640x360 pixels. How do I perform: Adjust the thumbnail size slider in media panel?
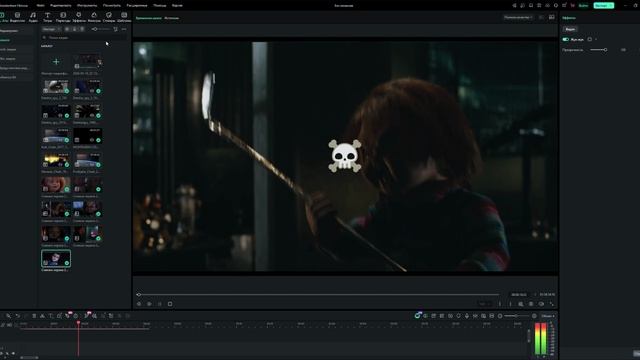coord(100,29)
